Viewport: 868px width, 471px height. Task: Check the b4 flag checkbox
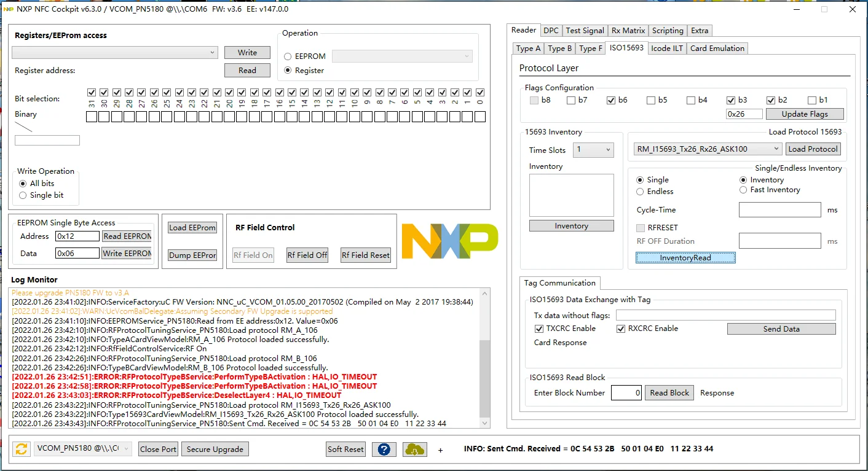coord(691,100)
